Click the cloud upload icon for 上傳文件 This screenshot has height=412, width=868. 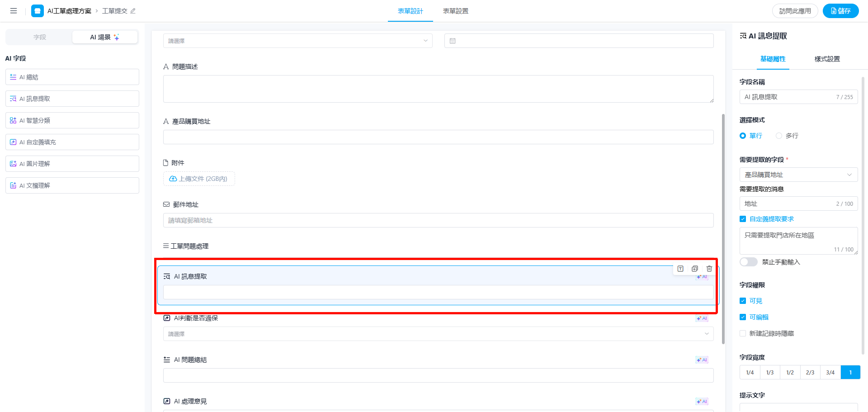click(173, 179)
